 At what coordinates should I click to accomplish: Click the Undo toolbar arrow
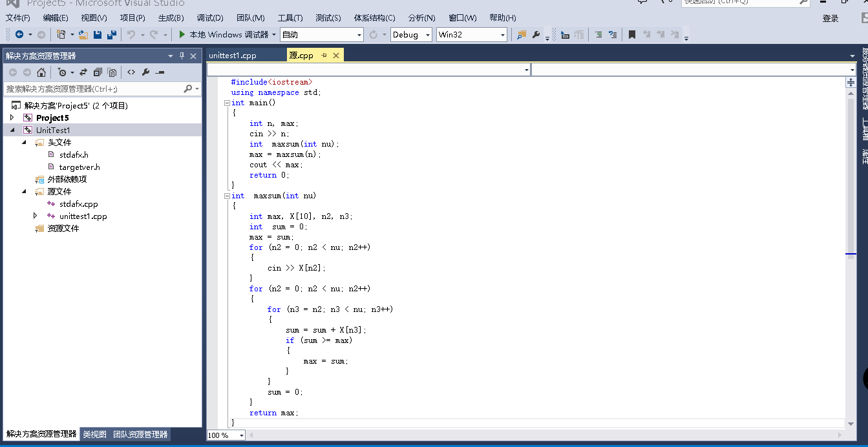click(131, 34)
